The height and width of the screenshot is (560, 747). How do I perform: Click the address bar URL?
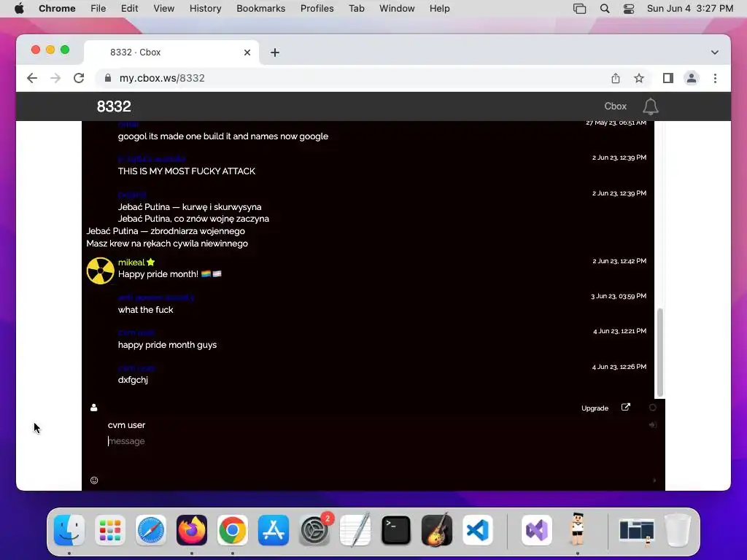click(x=162, y=78)
